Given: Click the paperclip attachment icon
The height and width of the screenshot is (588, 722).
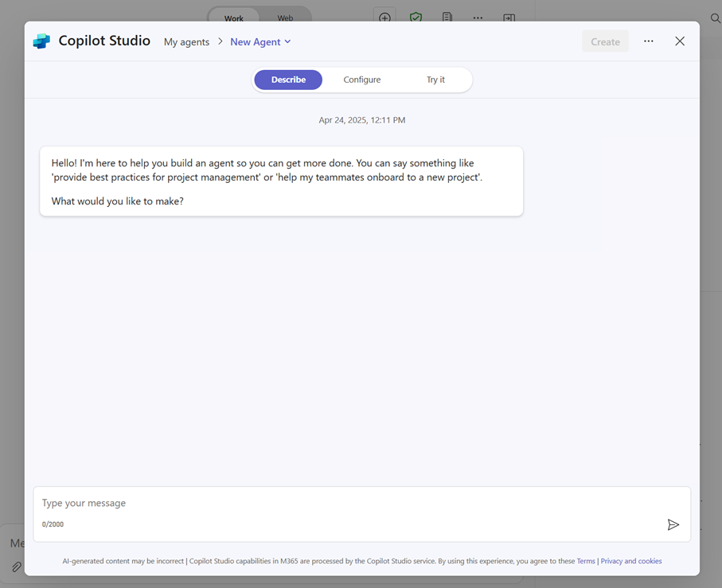Looking at the screenshot, I should (16, 567).
